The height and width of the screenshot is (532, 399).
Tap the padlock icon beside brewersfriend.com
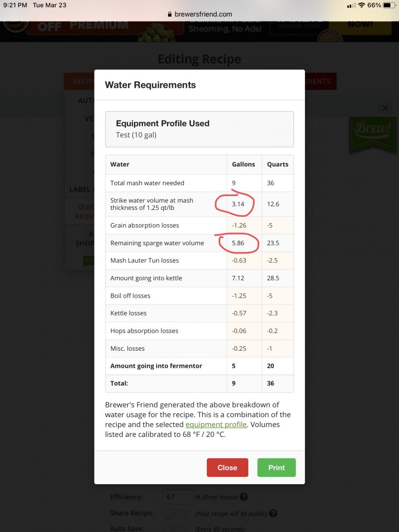pyautogui.click(x=170, y=15)
